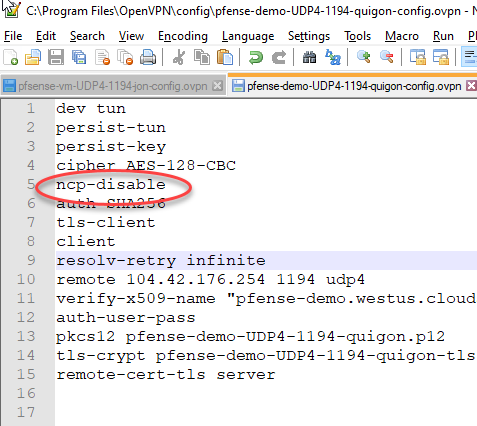477x426 pixels.
Task: Click the 'resolv-retry infinite' line
Action: pos(161,260)
